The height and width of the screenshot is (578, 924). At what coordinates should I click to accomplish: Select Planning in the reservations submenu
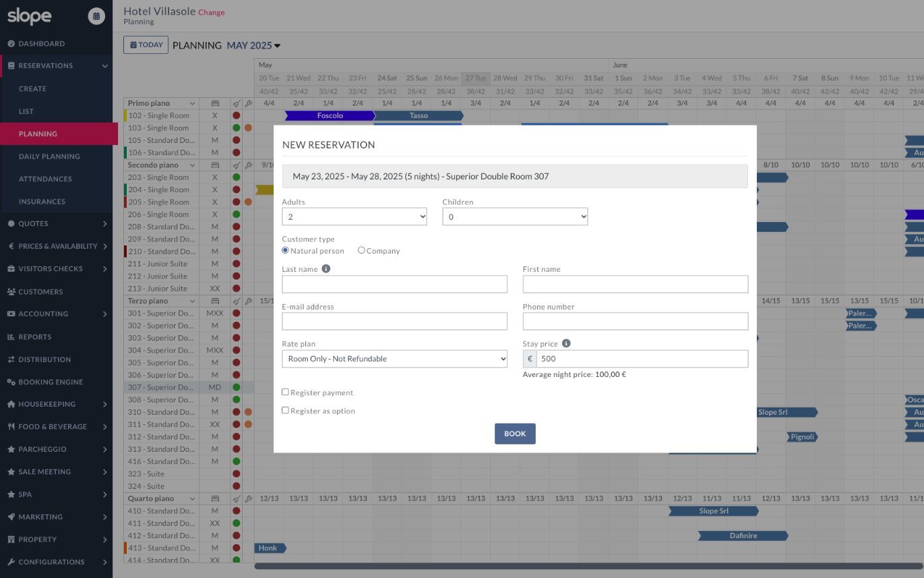pos(59,134)
